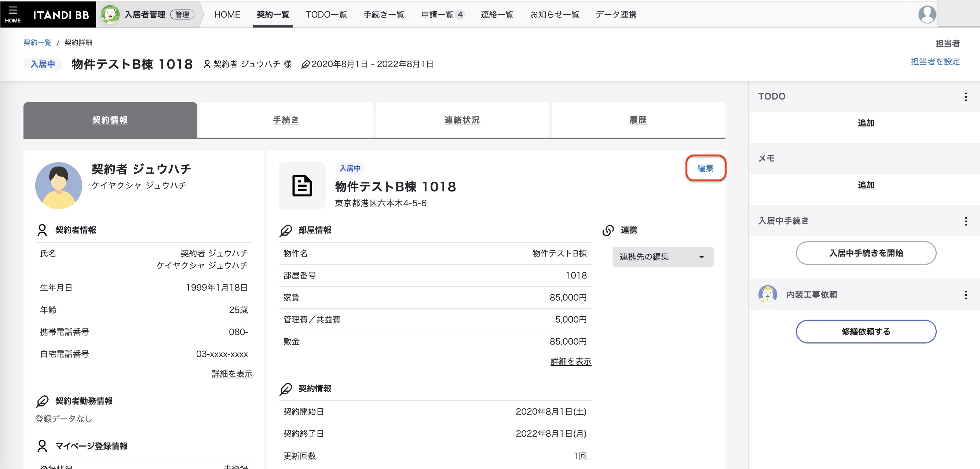The width and height of the screenshot is (980, 469).
Task: Click the 更新回数 value 1回
Action: pyautogui.click(x=580, y=456)
